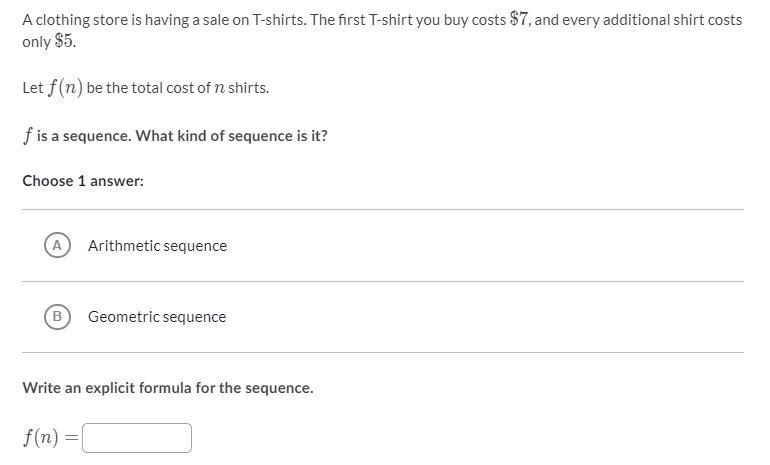Viewport: 770px width, 465px height.
Task: Click "every additional shirt costs" text
Action: [651, 20]
